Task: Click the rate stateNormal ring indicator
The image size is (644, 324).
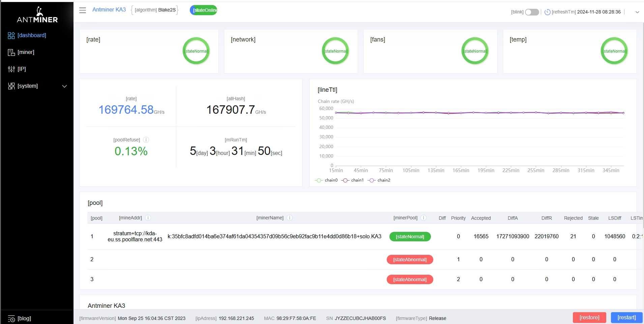Action: tap(196, 51)
